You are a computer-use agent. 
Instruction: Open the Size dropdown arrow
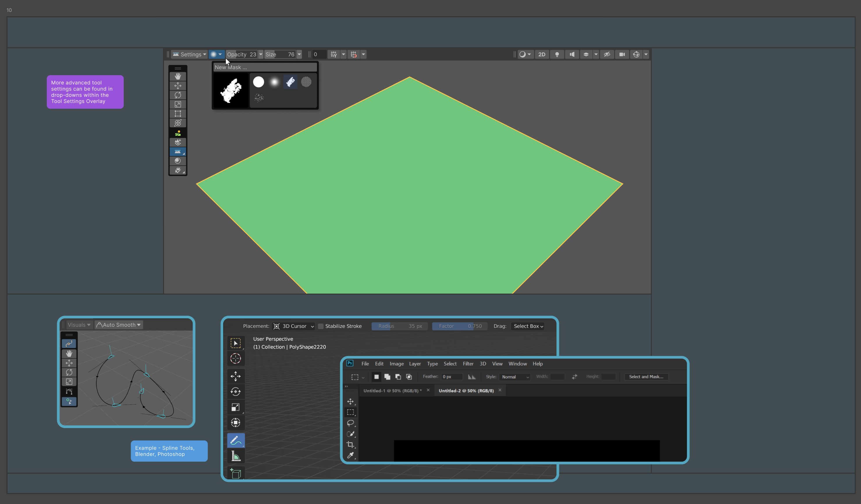pos(299,54)
